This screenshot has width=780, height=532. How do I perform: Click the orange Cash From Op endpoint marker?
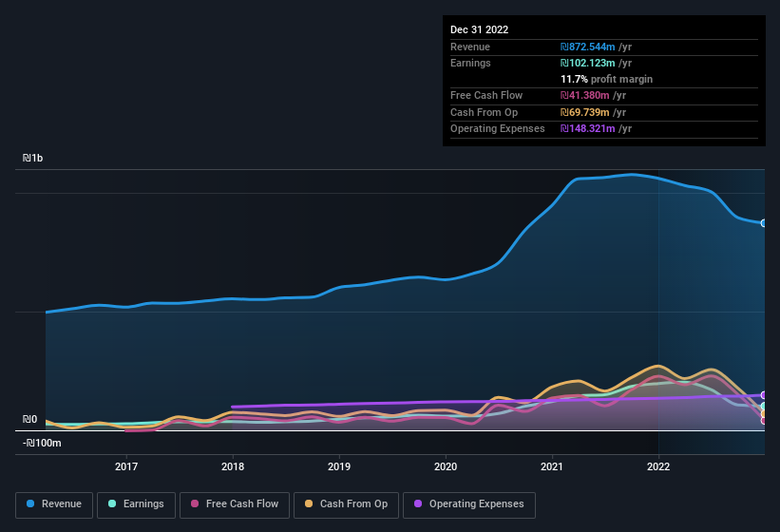[764, 413]
